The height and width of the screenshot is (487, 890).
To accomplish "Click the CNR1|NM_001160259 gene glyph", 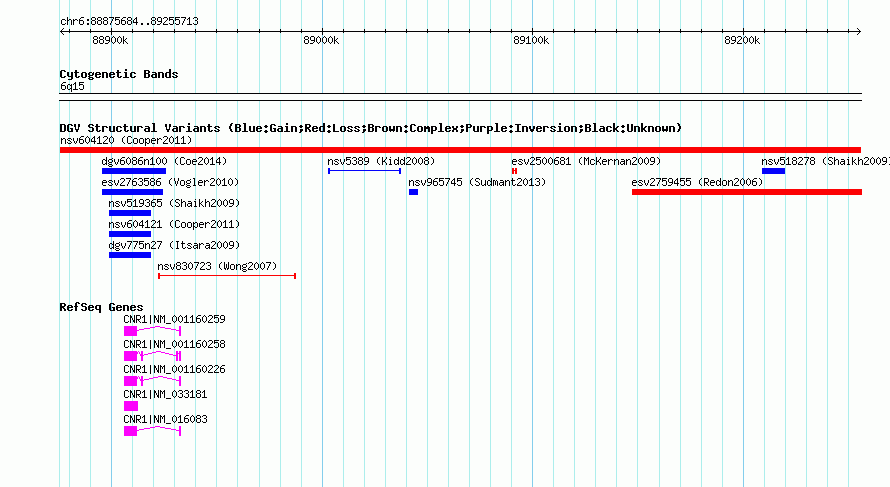I will [152, 331].
